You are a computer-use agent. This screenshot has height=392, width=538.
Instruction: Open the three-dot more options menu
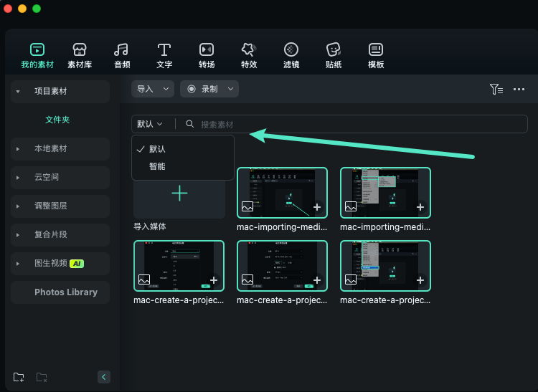(519, 89)
